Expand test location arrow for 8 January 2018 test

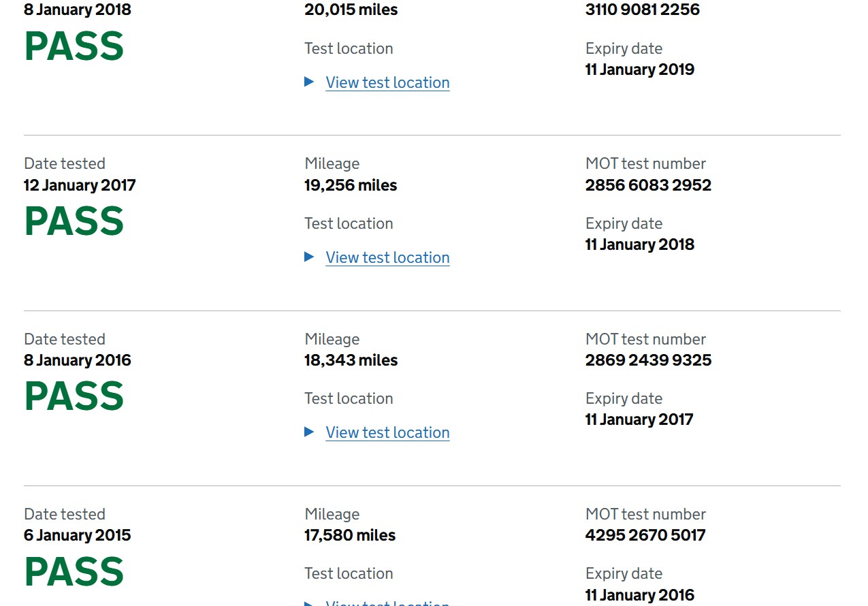pos(309,82)
